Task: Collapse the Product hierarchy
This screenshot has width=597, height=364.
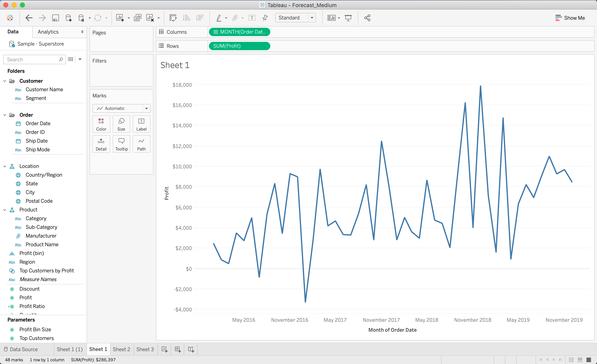Action: (5, 210)
